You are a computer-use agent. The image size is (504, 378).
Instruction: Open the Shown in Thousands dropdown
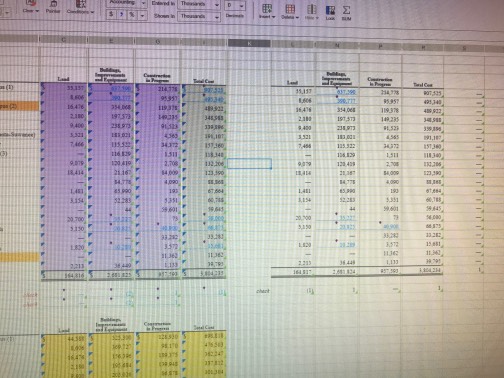(199, 16)
